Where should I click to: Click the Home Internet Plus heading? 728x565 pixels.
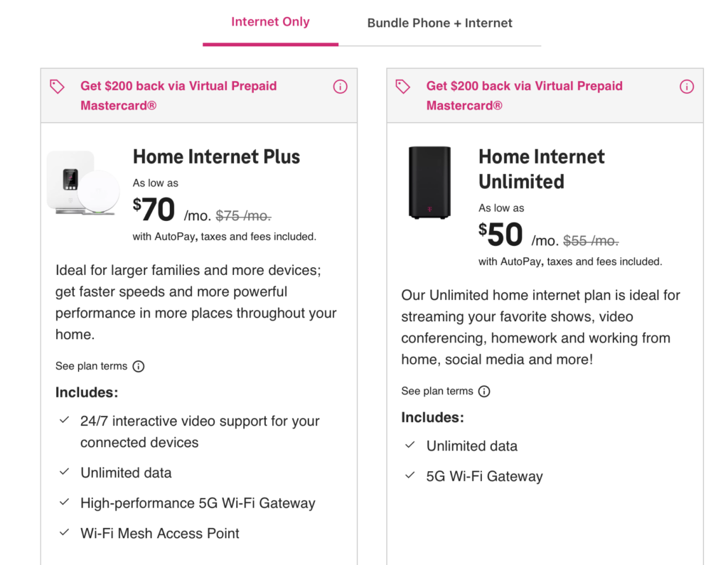pyautogui.click(x=217, y=156)
